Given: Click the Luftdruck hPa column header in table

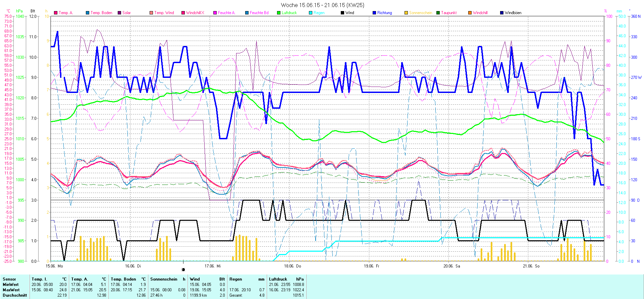Looking at the screenshot, I should [286, 279].
